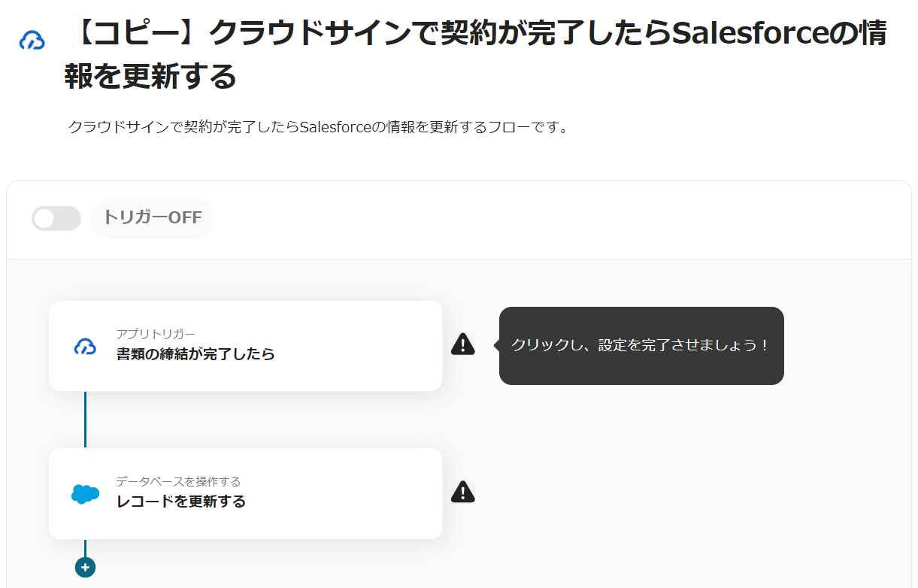Viewport: 918px width, 588px height.
Task: Click the CloudSign icon in the app trigger card
Action: tap(85, 347)
